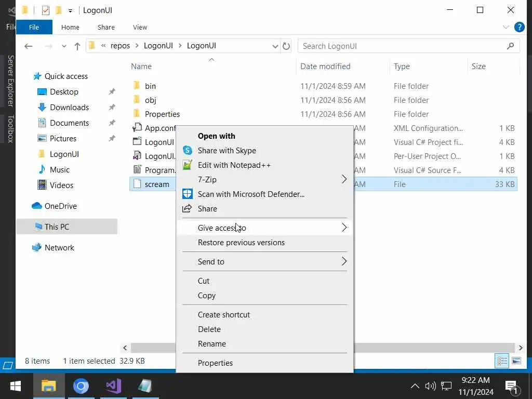Expand the ribbon with chevron
This screenshot has width=532, height=399.
506,27
